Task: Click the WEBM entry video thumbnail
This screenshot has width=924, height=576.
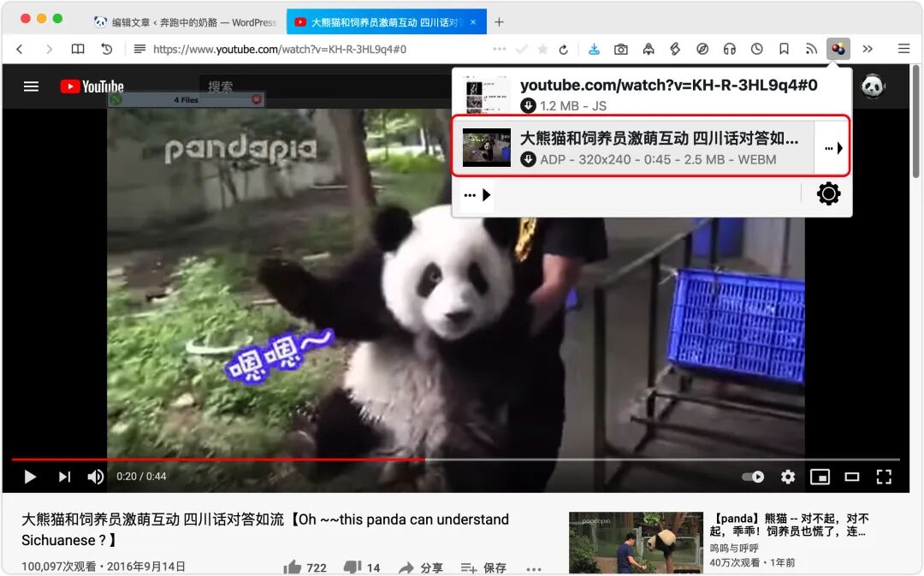Action: coord(487,147)
